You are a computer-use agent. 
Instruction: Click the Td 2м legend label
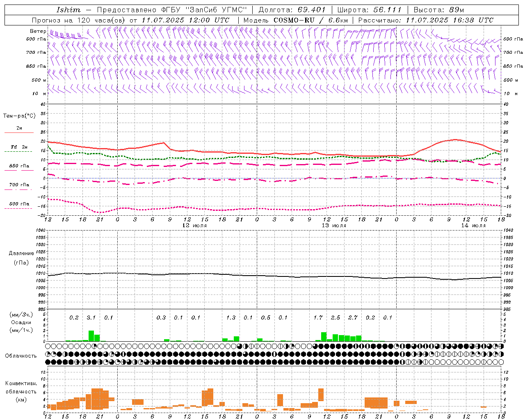pos(19,147)
